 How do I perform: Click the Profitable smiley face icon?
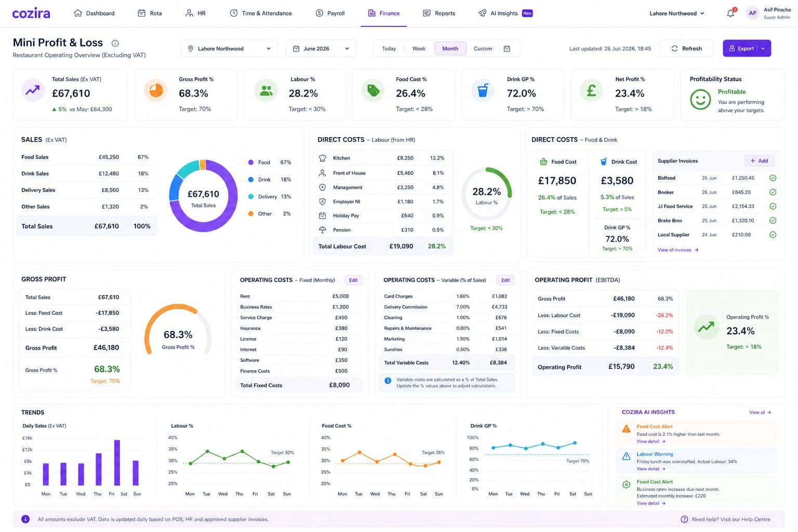pos(700,99)
